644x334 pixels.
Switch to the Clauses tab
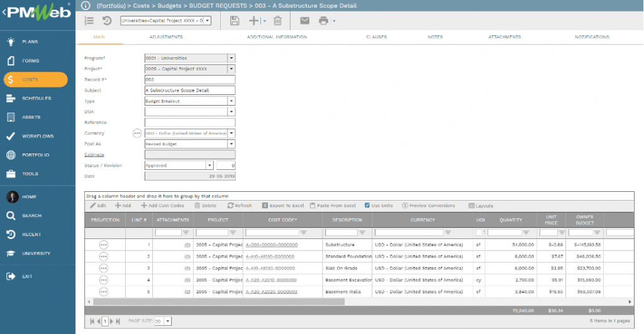376,37
